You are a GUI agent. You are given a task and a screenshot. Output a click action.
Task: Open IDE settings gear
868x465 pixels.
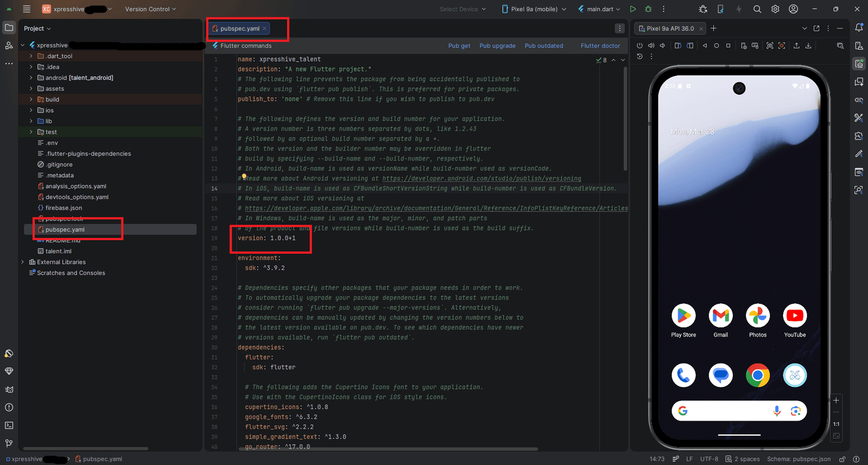click(775, 9)
